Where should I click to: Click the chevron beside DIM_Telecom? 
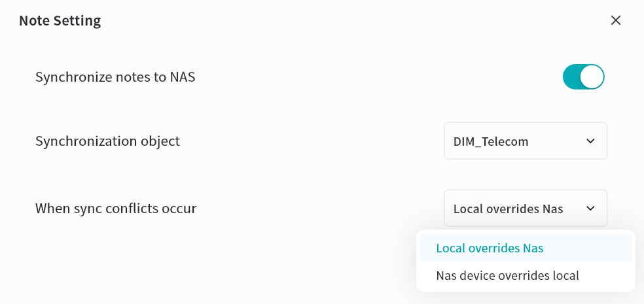pos(590,141)
